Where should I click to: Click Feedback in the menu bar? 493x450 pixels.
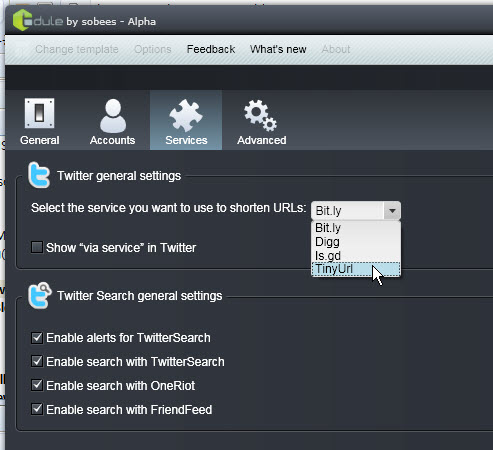coord(211,49)
